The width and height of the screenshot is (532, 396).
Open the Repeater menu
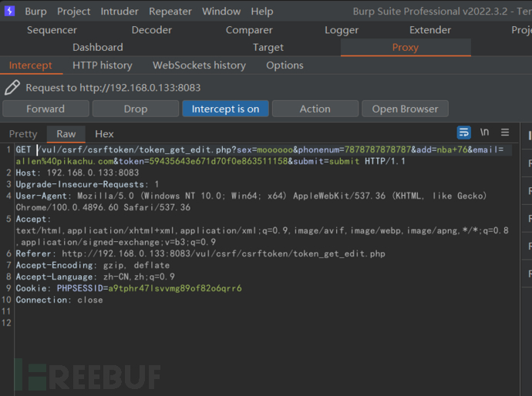click(170, 12)
